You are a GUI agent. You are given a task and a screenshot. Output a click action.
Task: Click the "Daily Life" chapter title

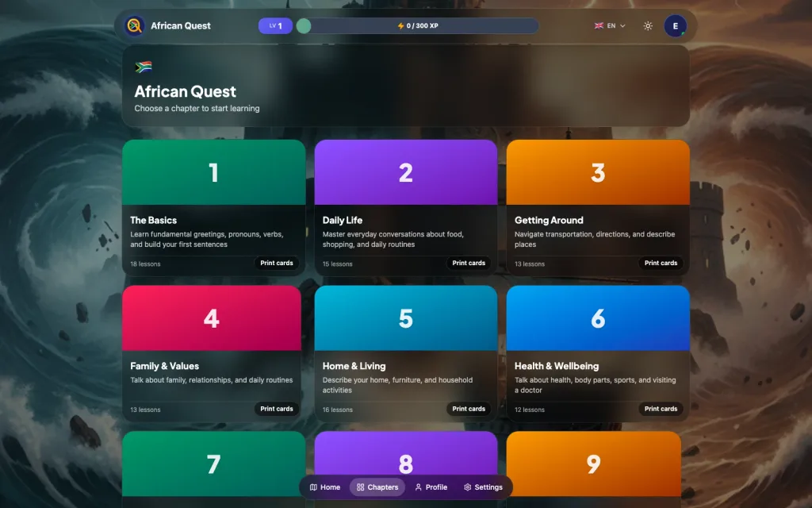pos(343,221)
